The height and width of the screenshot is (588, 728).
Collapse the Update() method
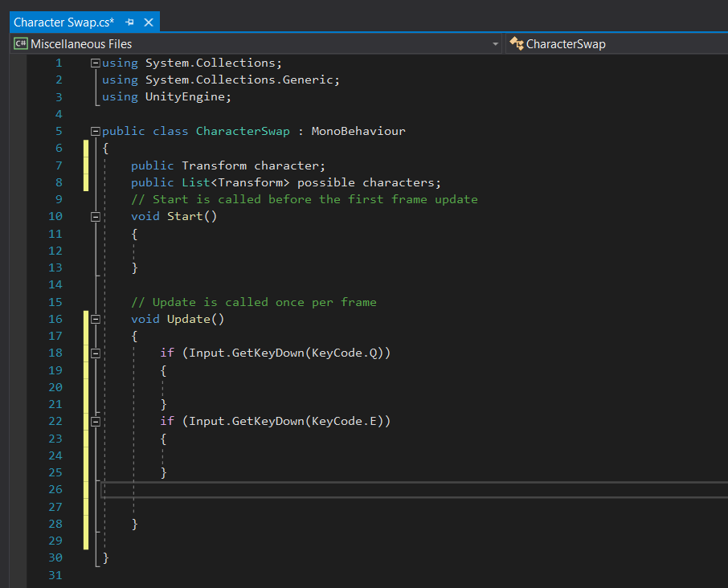95,319
